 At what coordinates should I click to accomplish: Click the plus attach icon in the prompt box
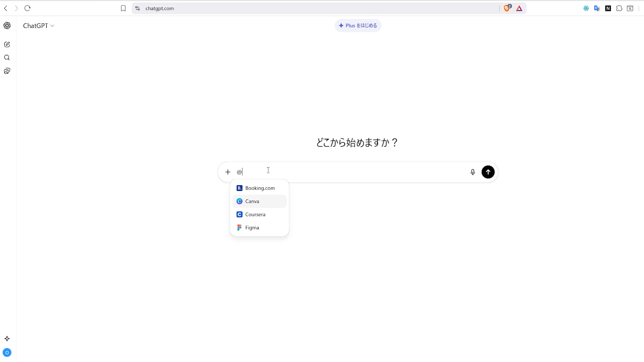point(228,172)
